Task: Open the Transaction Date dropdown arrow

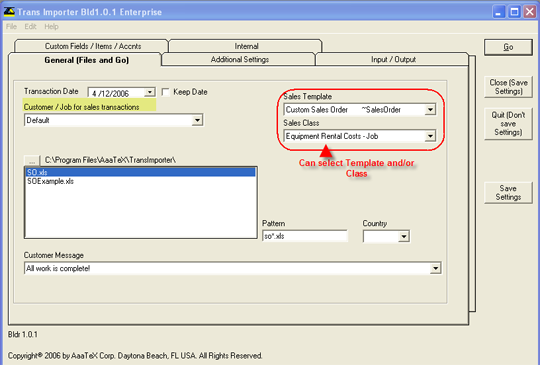Action: tap(150, 92)
